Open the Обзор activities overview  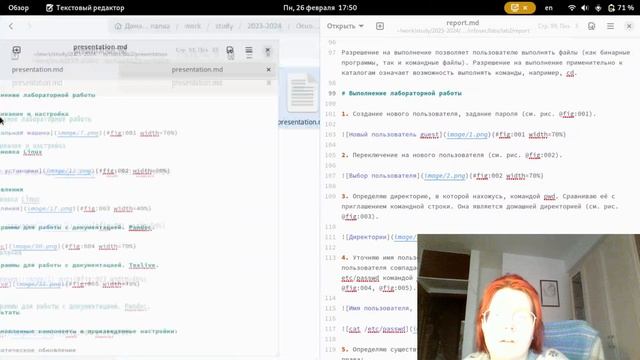pyautogui.click(x=18, y=8)
